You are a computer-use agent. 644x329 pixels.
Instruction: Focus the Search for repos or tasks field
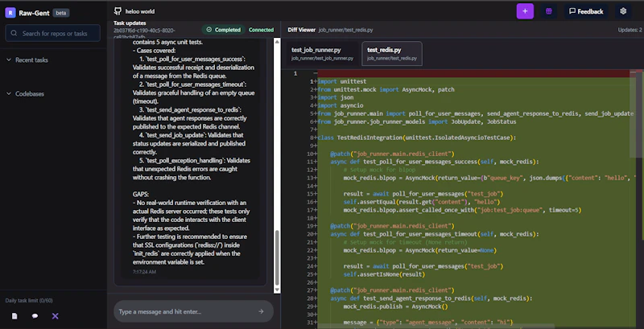(52, 33)
